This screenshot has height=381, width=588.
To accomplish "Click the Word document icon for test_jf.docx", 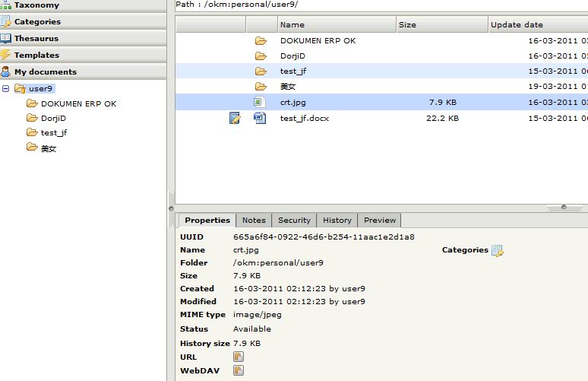I will [260, 118].
